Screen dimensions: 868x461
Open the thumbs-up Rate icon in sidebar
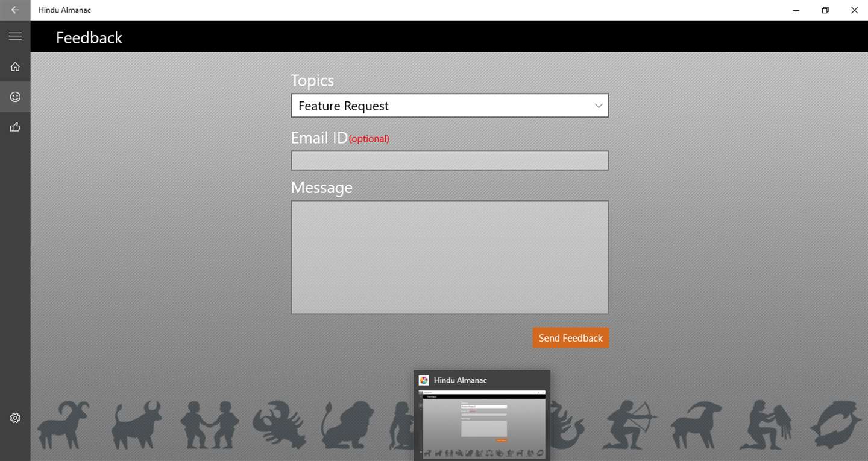15,127
